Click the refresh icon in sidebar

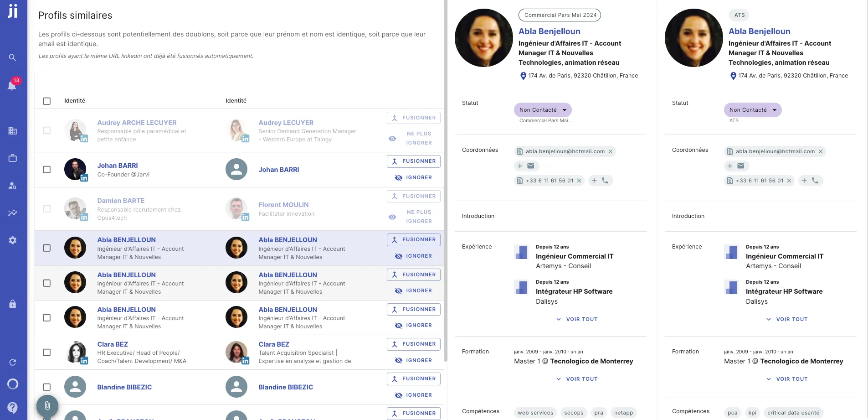(13, 363)
